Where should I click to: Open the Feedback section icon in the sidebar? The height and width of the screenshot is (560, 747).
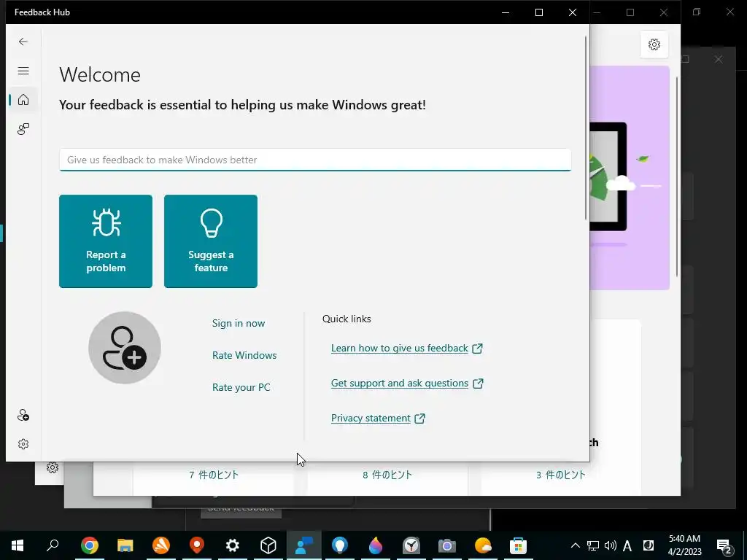23,129
